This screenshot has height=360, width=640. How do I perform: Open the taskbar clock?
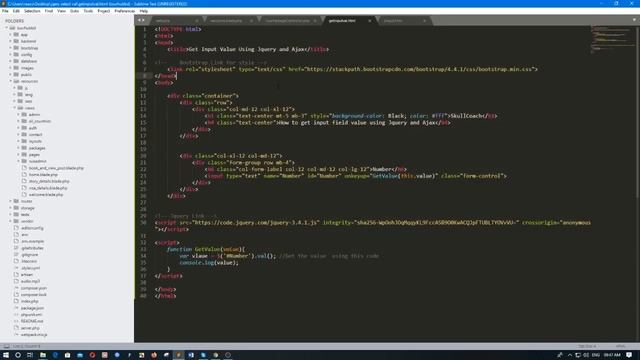[612, 355]
